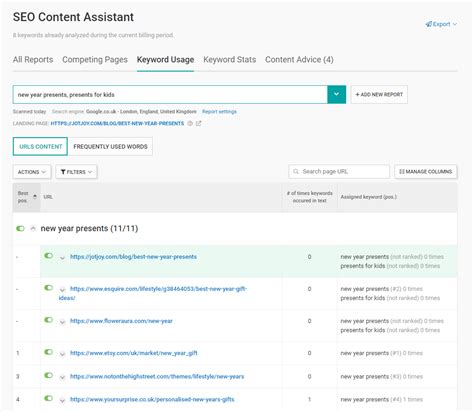Viewport: 474px width, 412px height.
Task: Open the Filters dropdown
Action: (x=76, y=172)
